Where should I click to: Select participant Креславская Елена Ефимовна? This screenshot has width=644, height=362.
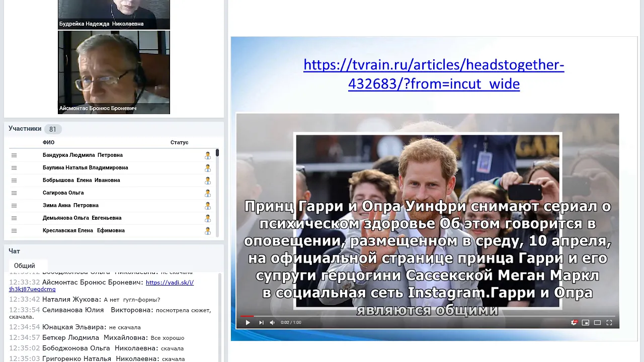click(84, 230)
